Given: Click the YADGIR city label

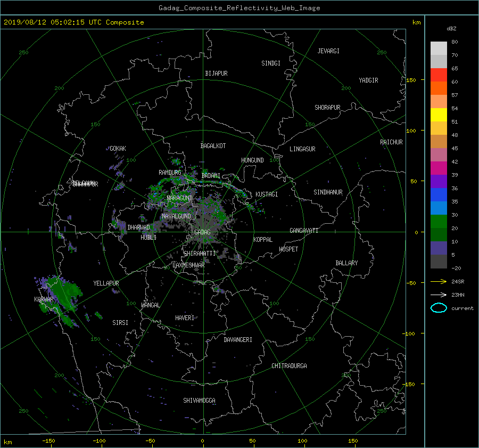Looking at the screenshot, I should [x=368, y=80].
